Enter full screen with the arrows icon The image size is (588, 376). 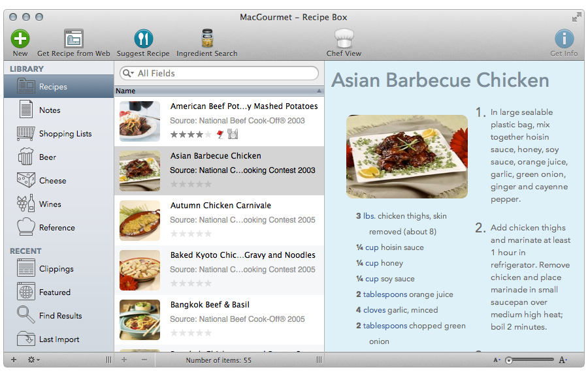point(576,17)
